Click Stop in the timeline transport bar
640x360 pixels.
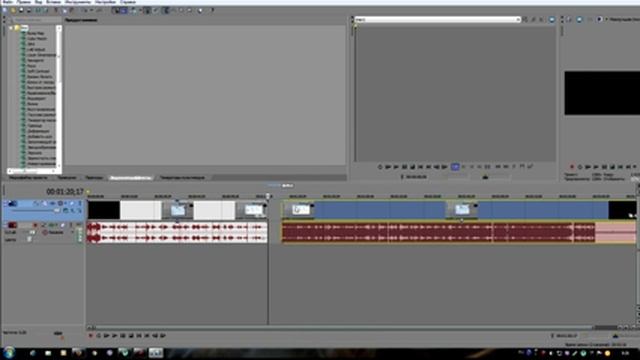[131, 336]
